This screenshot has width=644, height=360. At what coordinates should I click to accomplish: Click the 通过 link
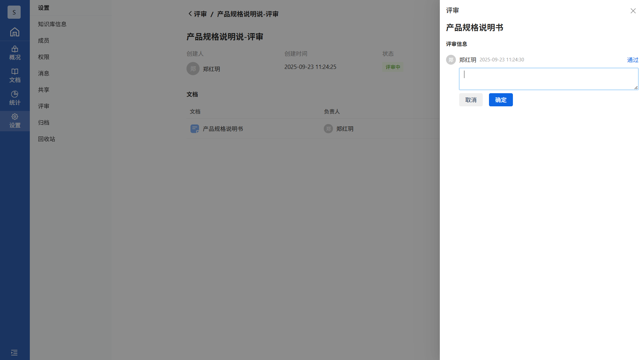click(633, 60)
